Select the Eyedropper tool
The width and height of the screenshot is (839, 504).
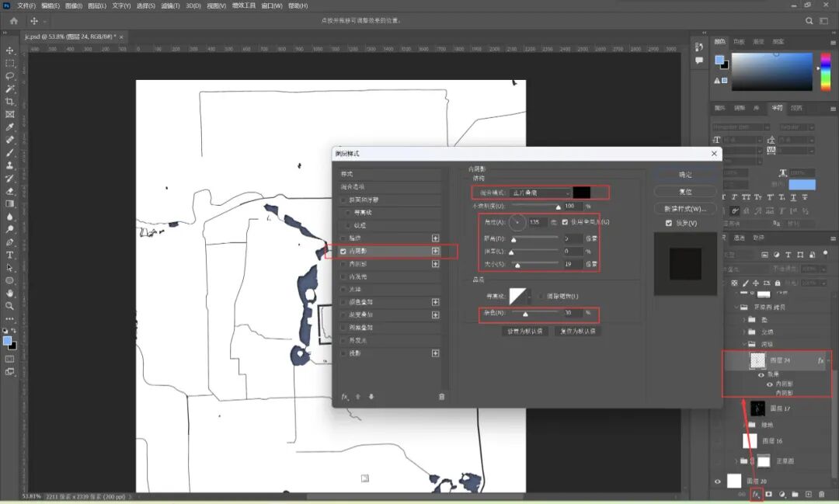tap(9, 127)
